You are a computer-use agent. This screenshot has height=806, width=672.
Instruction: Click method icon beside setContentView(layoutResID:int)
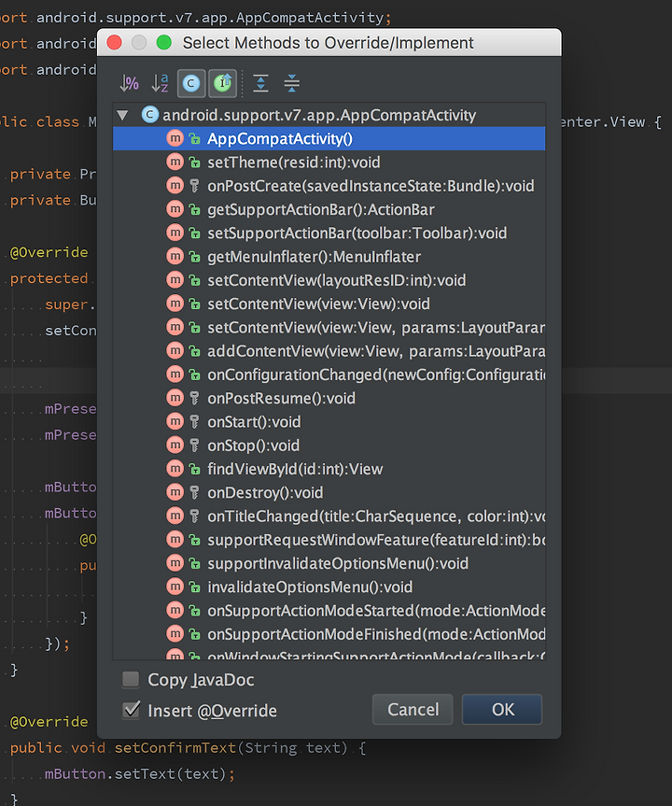click(x=175, y=280)
